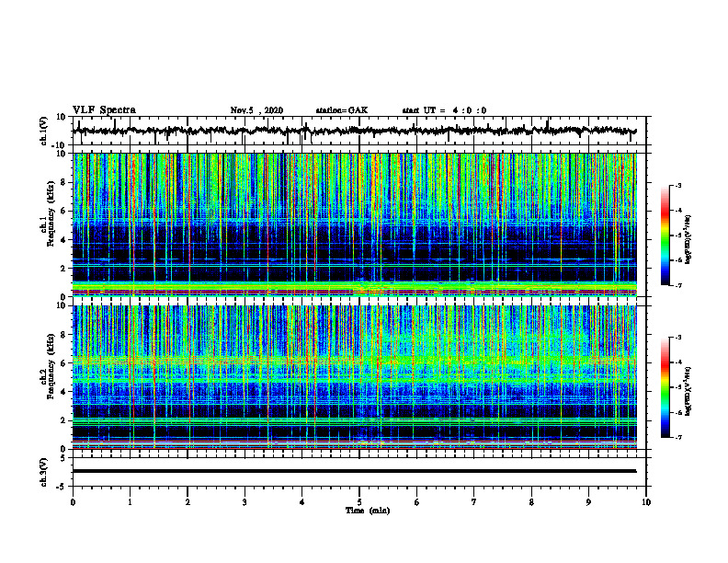This screenshot has height=563, width=728.
Task: Click the "1" tick on the Time axis
Action: pos(130,502)
